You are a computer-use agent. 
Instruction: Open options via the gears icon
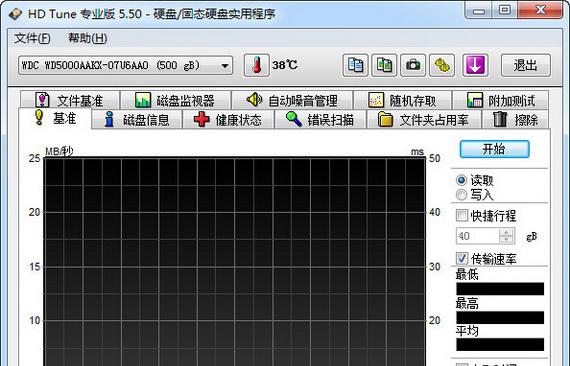coord(442,65)
